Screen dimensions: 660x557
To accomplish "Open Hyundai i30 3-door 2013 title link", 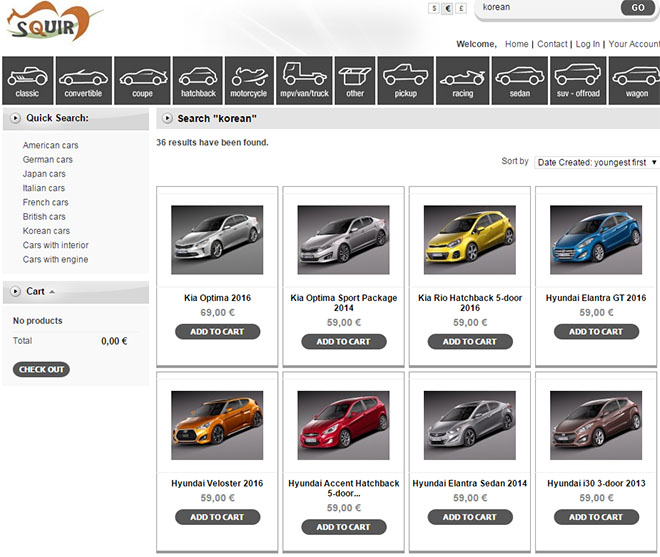I will coord(596,483).
